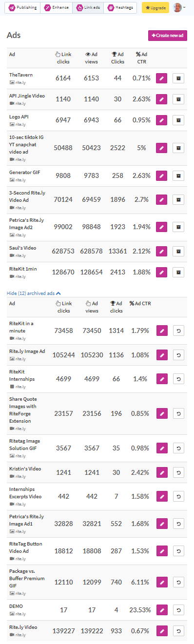Click the Create new ad button
Image resolution: width=194 pixels, height=644 pixels.
click(x=168, y=36)
